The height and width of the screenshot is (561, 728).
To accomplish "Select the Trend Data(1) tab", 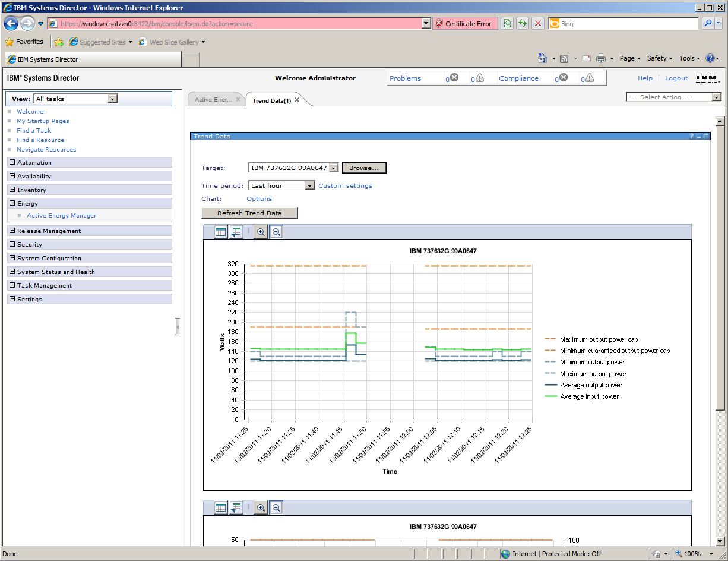I will pyautogui.click(x=272, y=100).
